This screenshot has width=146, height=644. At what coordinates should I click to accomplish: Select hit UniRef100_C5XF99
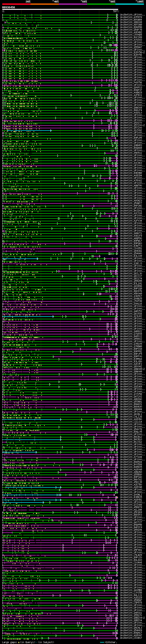pos(131,301)
